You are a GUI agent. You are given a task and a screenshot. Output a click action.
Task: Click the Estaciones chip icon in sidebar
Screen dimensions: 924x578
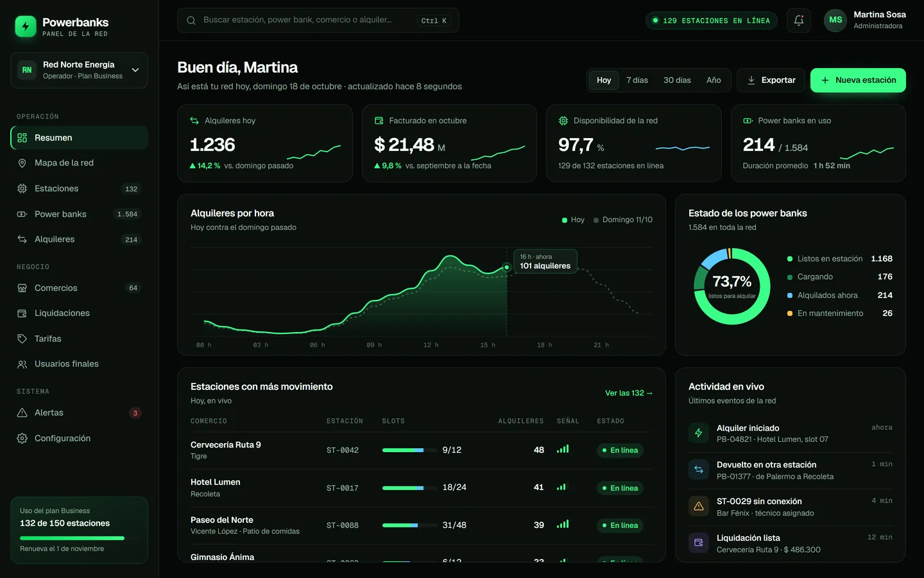point(22,189)
